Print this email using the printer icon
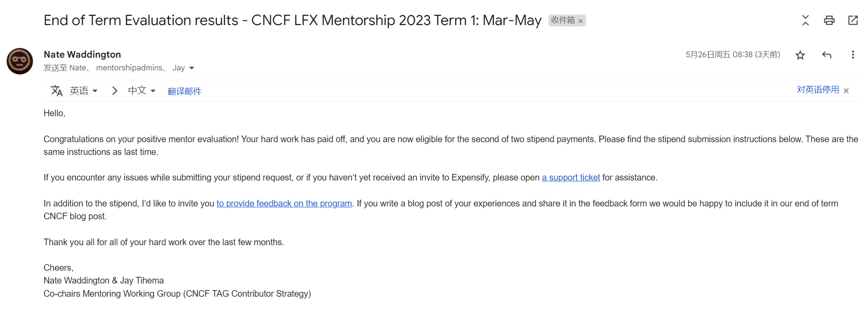The image size is (868, 313). tap(829, 20)
